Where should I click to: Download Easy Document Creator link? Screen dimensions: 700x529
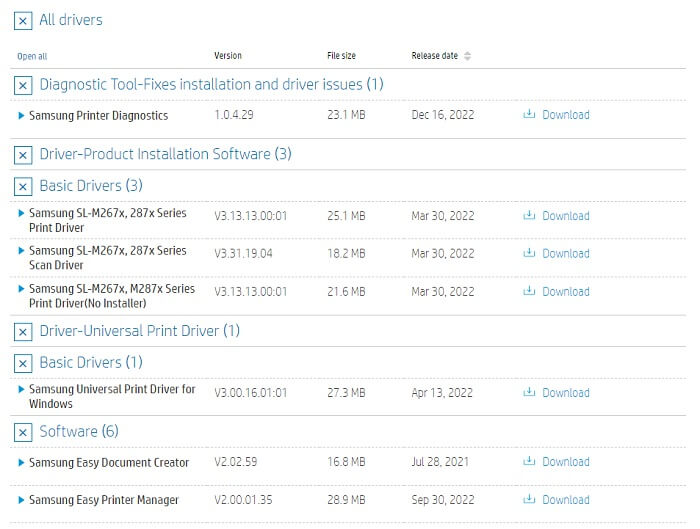click(x=566, y=462)
